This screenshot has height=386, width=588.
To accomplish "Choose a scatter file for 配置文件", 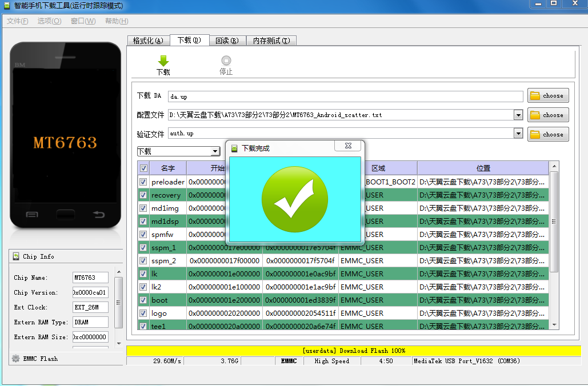I will pos(548,115).
